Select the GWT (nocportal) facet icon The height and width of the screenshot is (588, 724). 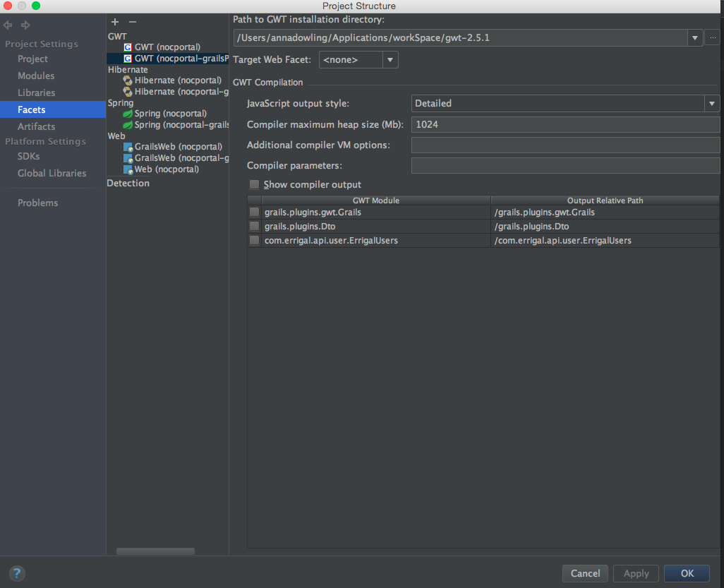[x=128, y=47]
